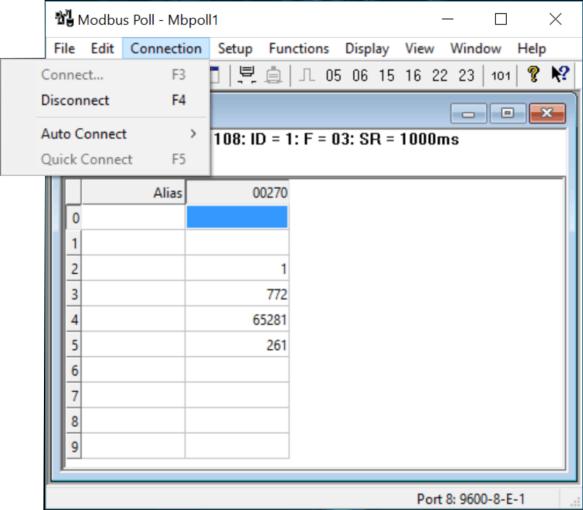Open the Edit menu
Screen dimensions: 583x510
pyautogui.click(x=102, y=48)
